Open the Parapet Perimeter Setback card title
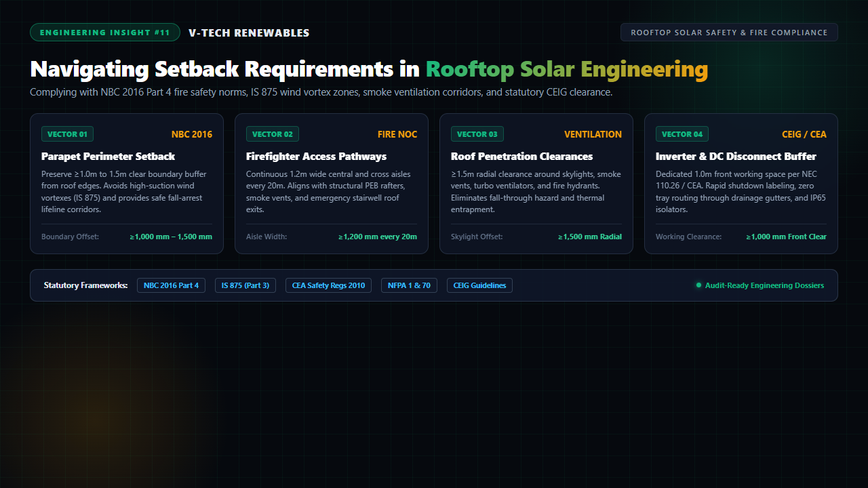The width and height of the screenshot is (868, 488). (108, 157)
